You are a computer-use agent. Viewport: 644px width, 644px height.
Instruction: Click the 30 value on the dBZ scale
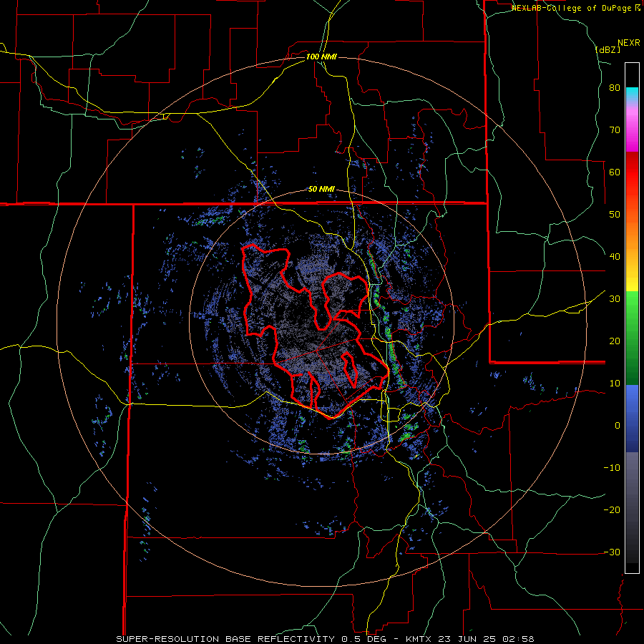tap(615, 299)
